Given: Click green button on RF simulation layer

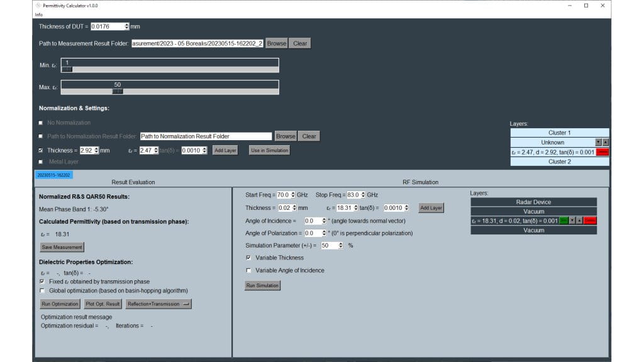Looking at the screenshot, I should click(x=563, y=221).
